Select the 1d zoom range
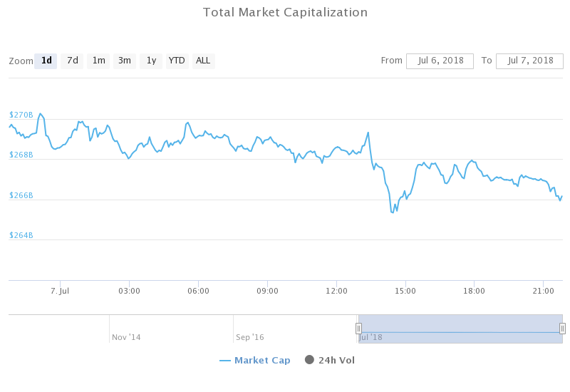The width and height of the screenshot is (570, 392). coord(46,61)
